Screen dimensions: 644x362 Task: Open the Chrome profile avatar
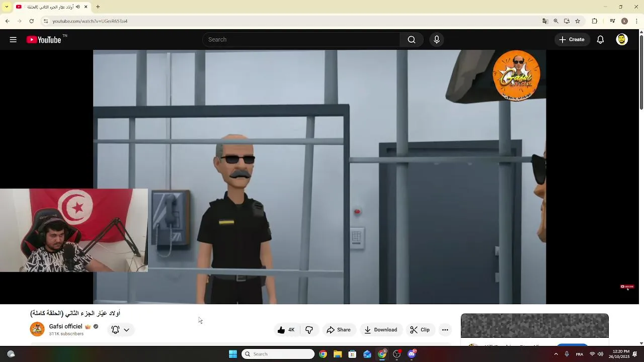click(624, 21)
